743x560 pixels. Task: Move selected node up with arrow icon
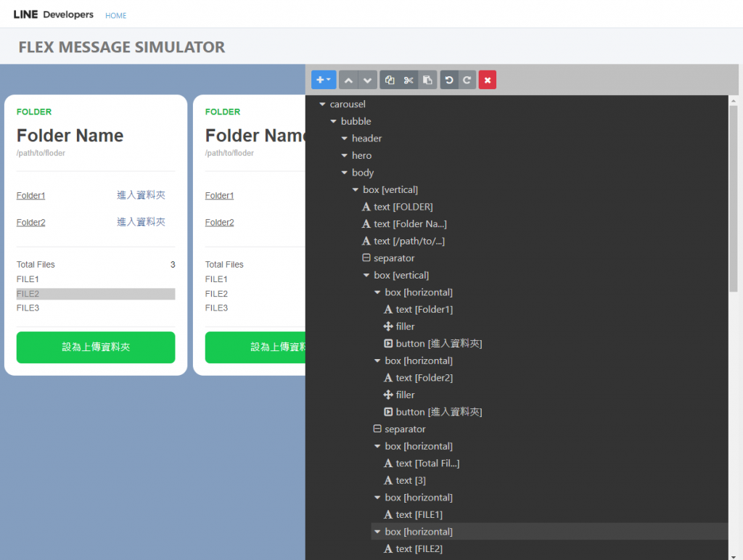[348, 80]
